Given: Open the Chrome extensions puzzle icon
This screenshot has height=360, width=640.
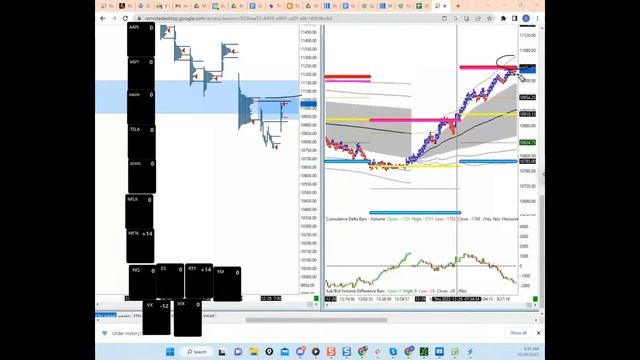Looking at the screenshot, I should pyautogui.click(x=503, y=18).
